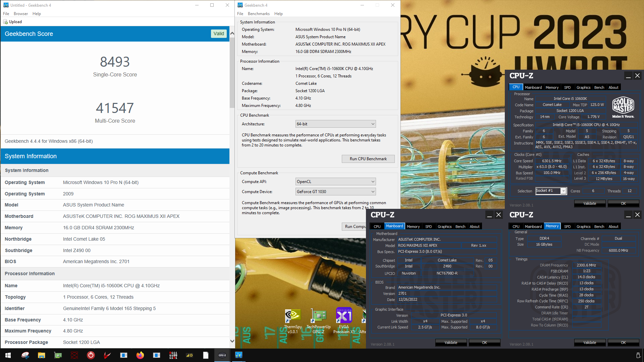Viewport: 644px width, 362px height.
Task: Launch Snipping Tool from the taskbar
Action: [25, 355]
